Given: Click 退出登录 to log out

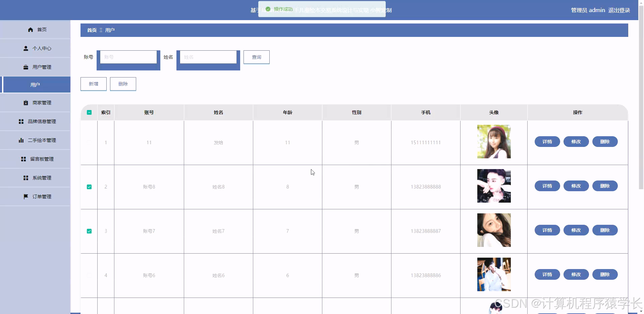Looking at the screenshot, I should [x=619, y=10].
